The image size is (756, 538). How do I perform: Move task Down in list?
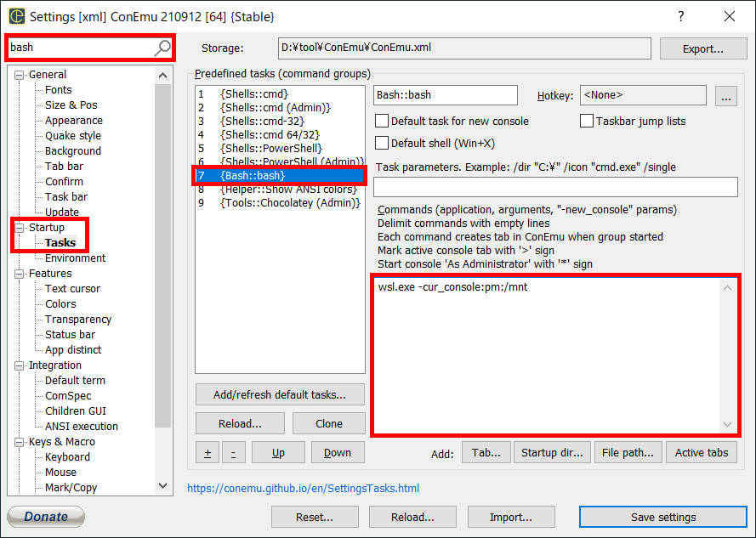[x=338, y=453]
